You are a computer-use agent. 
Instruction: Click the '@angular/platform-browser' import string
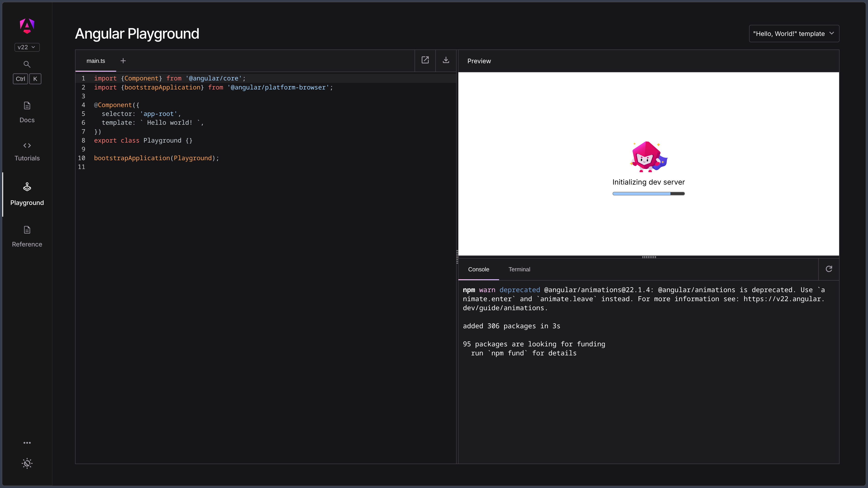click(278, 88)
